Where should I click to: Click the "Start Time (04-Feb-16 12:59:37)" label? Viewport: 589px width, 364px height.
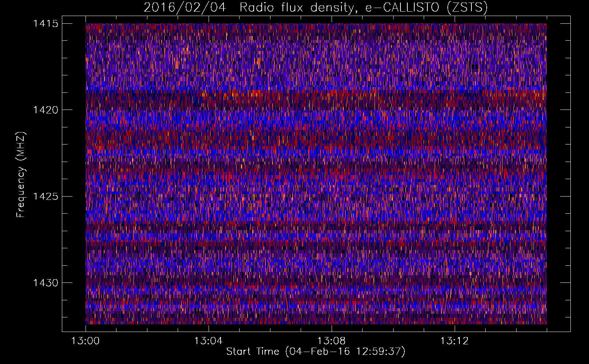coord(316,352)
